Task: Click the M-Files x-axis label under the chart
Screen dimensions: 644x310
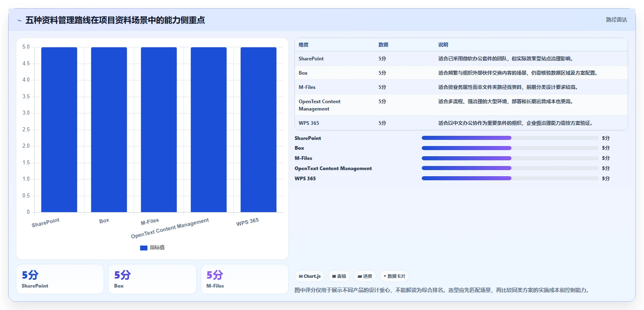Action: (x=150, y=221)
